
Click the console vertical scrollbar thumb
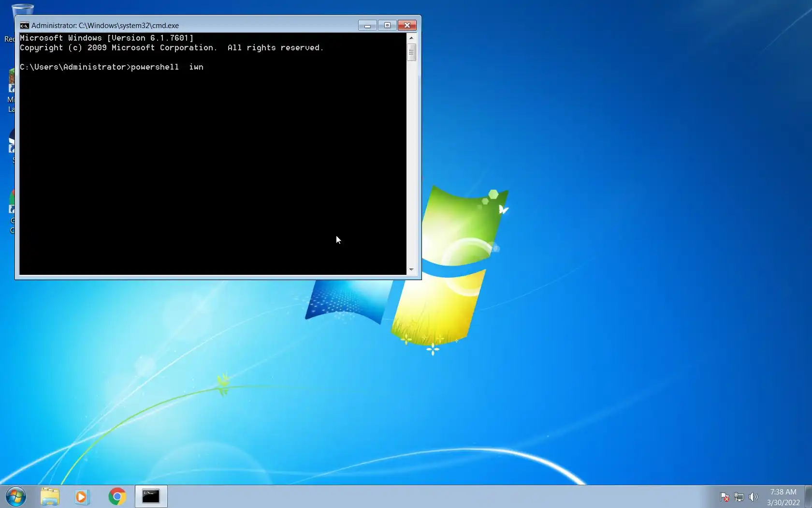tap(411, 52)
